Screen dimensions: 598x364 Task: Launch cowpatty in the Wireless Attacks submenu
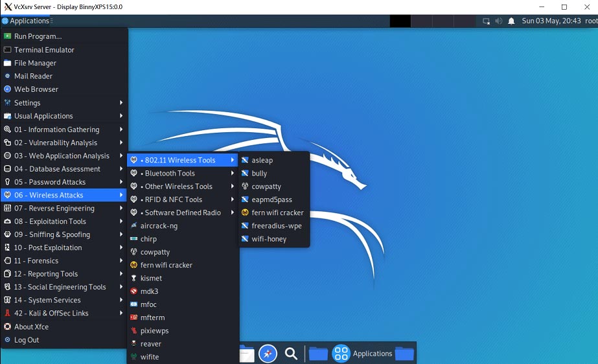(x=183, y=252)
